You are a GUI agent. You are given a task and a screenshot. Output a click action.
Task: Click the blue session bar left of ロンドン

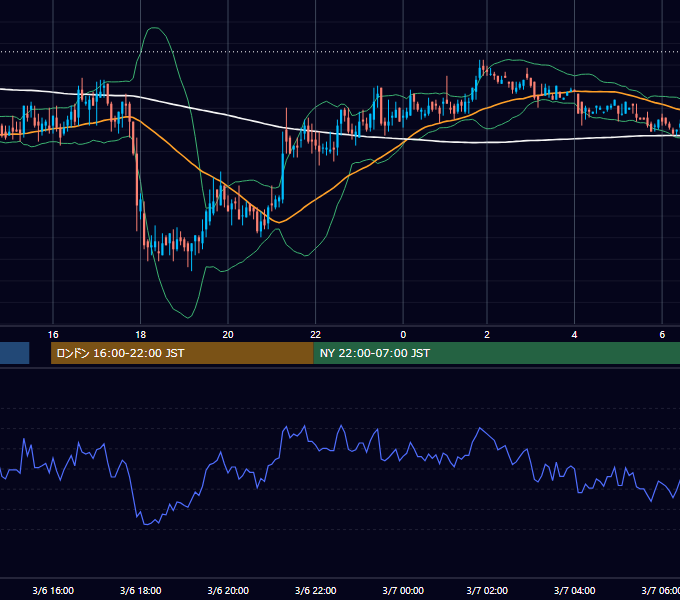coord(14,353)
